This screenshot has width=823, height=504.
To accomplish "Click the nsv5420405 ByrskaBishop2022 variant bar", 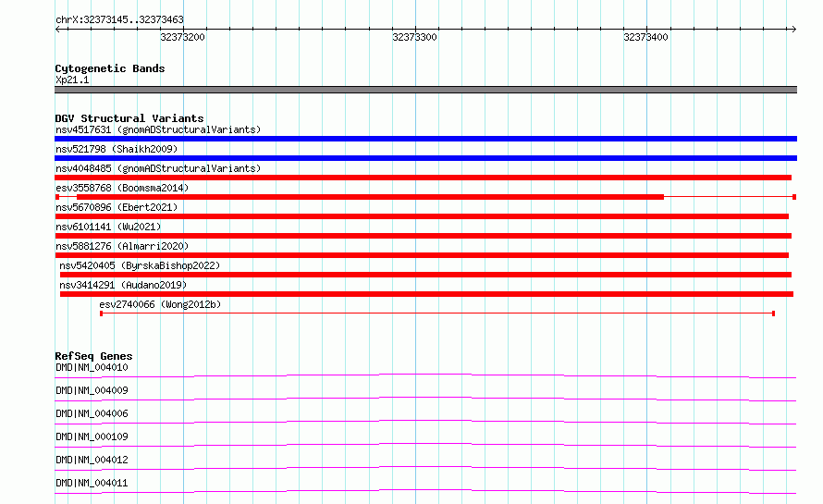I will [x=425, y=275].
